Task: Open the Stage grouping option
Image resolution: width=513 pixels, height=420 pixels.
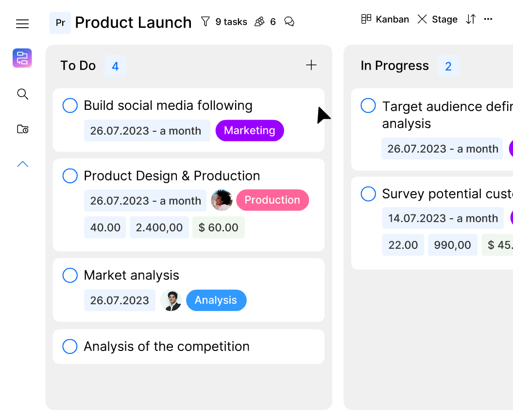Action: [x=438, y=19]
